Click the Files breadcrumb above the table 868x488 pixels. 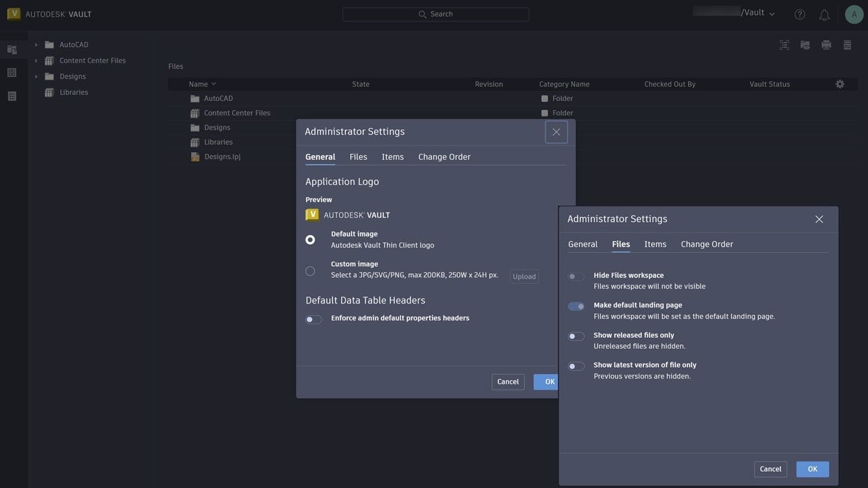click(176, 67)
